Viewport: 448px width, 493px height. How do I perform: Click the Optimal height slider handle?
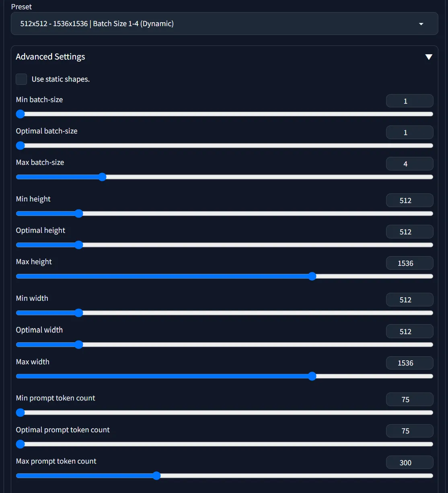[x=79, y=245]
